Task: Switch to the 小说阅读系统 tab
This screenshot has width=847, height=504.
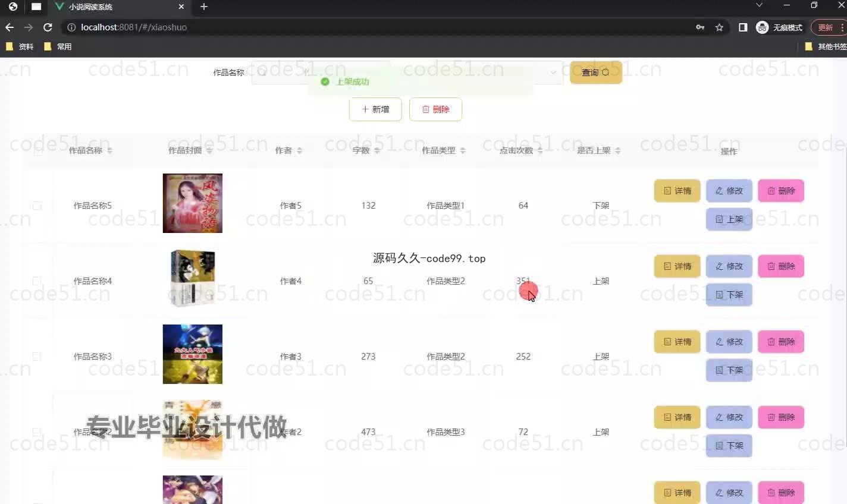Action: 119,7
